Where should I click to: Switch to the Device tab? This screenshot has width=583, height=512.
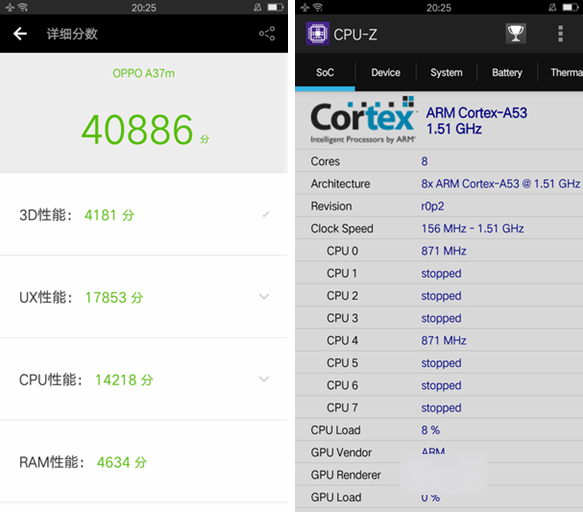click(386, 72)
